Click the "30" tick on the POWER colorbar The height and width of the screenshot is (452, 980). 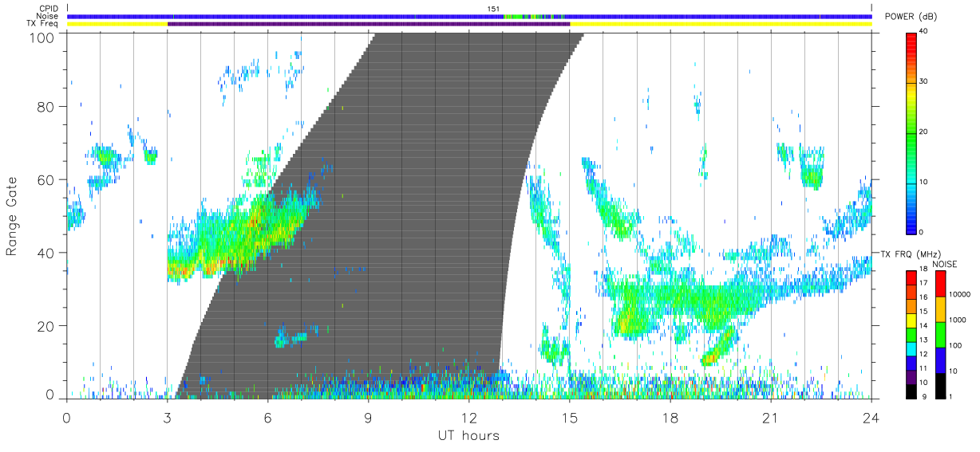click(925, 81)
